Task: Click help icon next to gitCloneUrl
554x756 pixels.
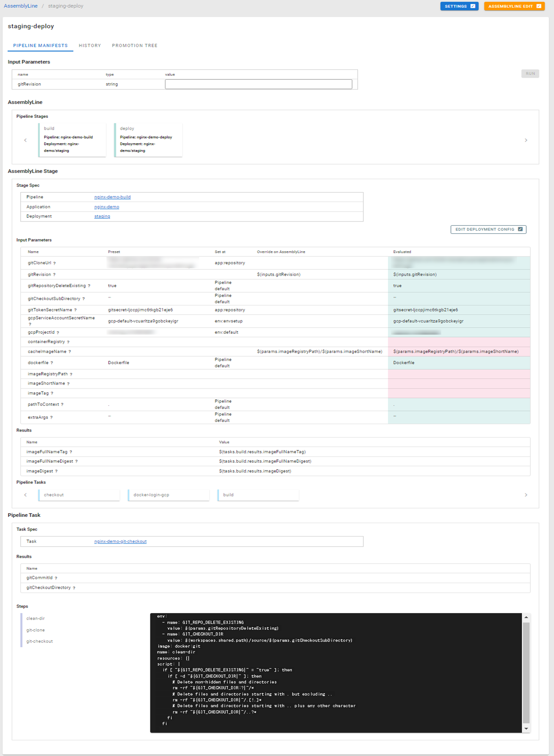Action: [55, 264]
